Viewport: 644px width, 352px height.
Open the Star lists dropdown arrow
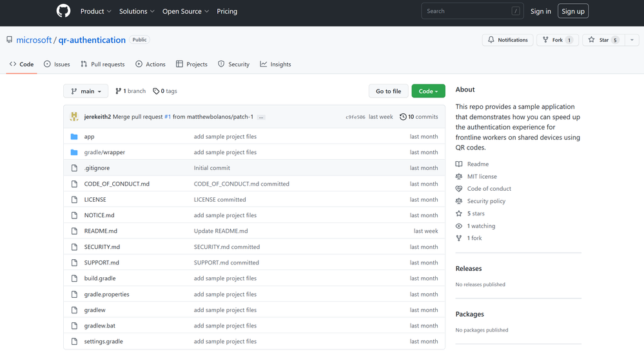pyautogui.click(x=632, y=40)
